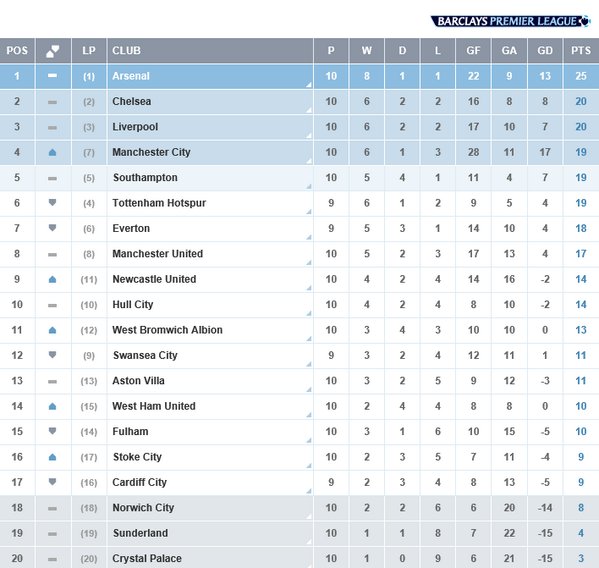The width and height of the screenshot is (599, 568).
Task: Click Manchester City's blue up-arrow movement icon
Action: tap(53, 152)
